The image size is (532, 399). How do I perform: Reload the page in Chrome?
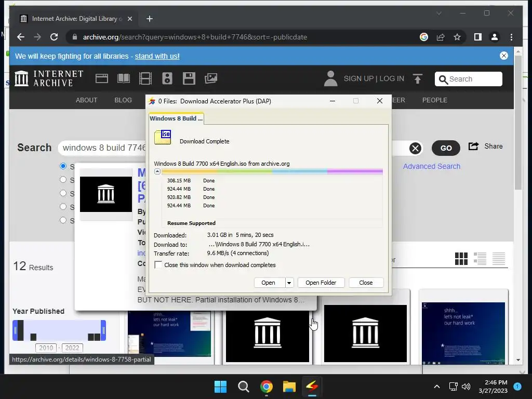pos(54,37)
